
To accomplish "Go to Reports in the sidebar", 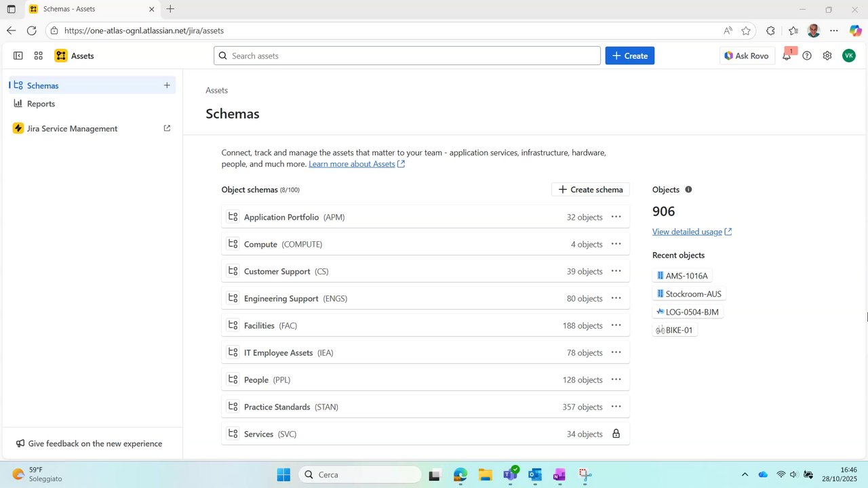I will tap(92, 104).
